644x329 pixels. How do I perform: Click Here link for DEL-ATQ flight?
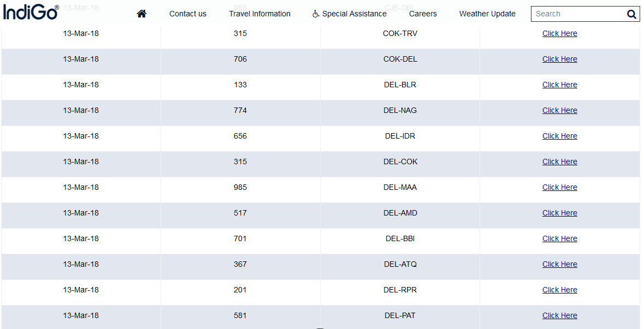click(x=559, y=264)
